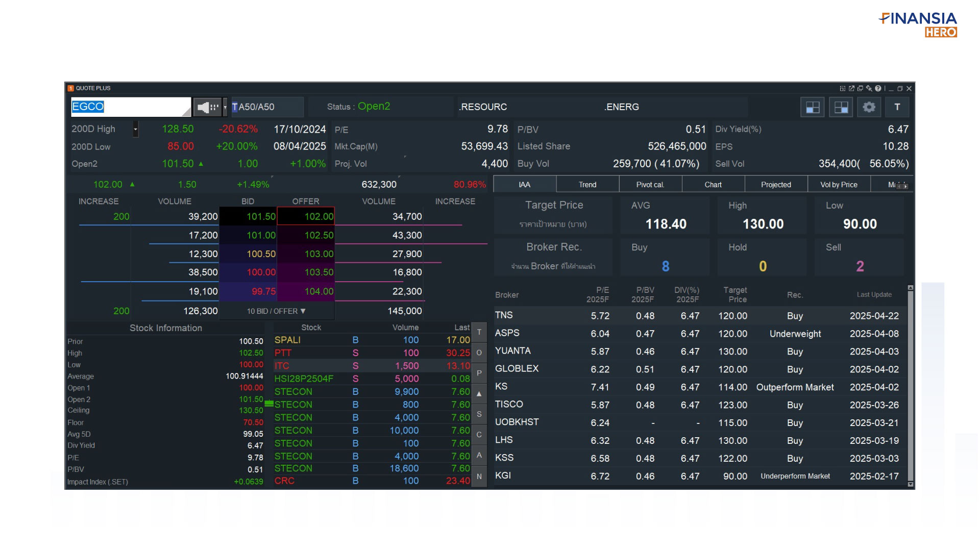Click the SPALI ticker row

372,340
